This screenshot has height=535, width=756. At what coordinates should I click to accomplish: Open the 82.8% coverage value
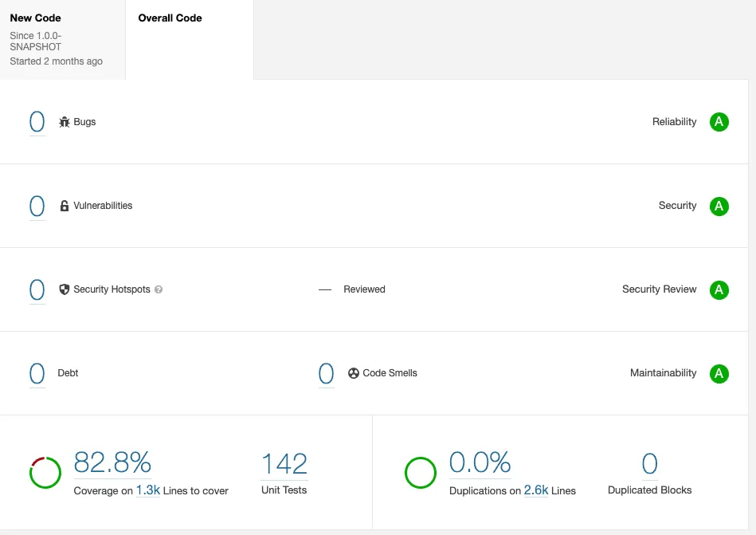point(112,462)
